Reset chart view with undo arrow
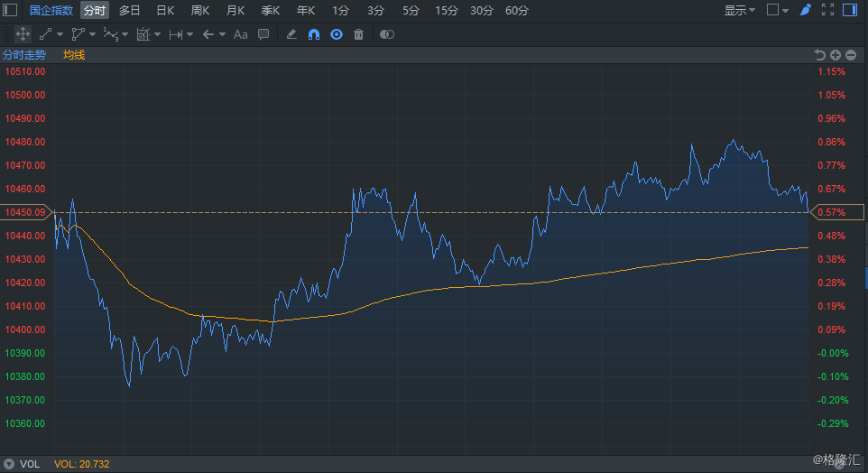The width and height of the screenshot is (868, 473). click(x=820, y=55)
